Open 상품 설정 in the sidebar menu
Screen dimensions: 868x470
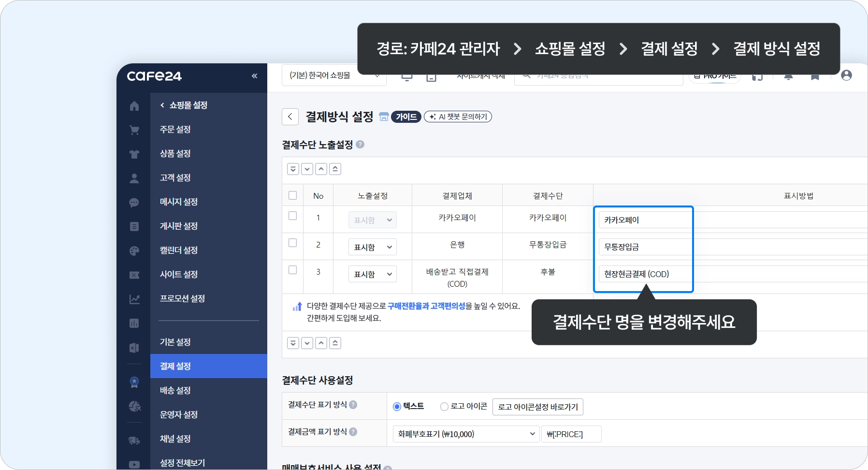point(175,153)
